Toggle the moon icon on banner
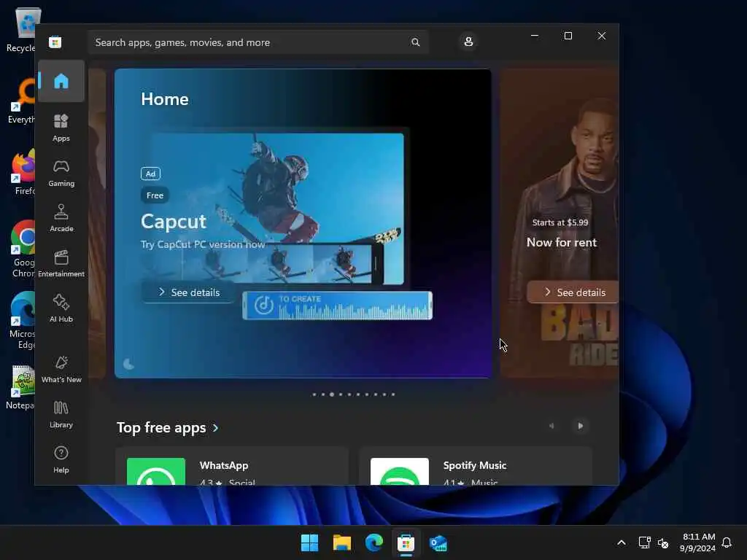This screenshot has height=560, width=747. (x=128, y=365)
